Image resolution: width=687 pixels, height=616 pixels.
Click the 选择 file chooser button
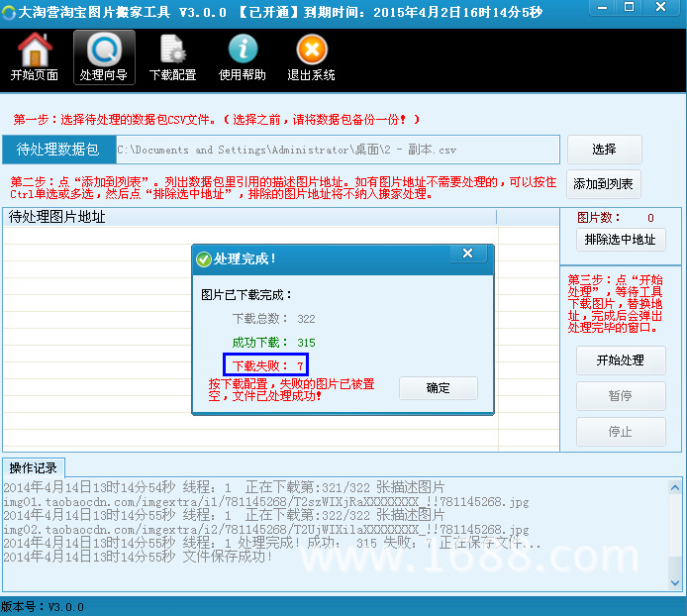click(x=604, y=150)
